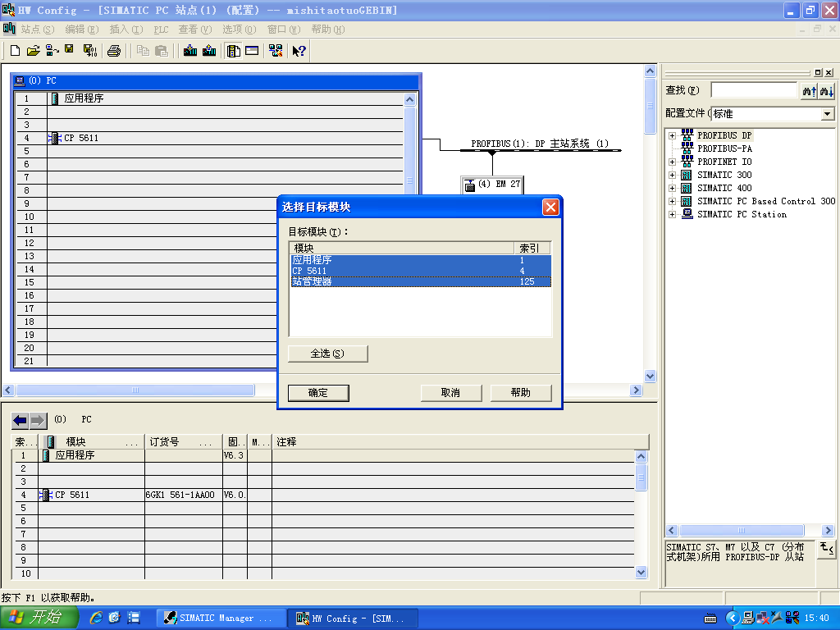
Task: Click the forward arrow navigation button
Action: pyautogui.click(x=38, y=421)
